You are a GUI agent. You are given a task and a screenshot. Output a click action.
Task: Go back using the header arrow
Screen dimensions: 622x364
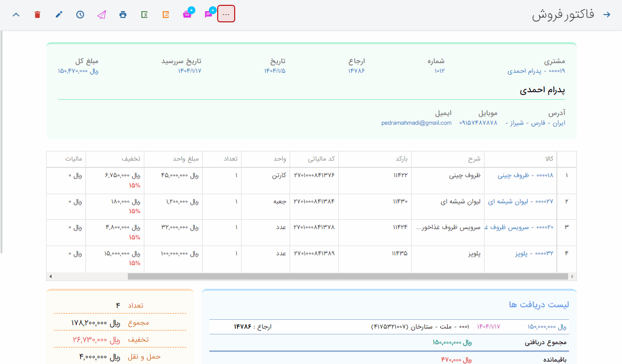click(x=606, y=15)
